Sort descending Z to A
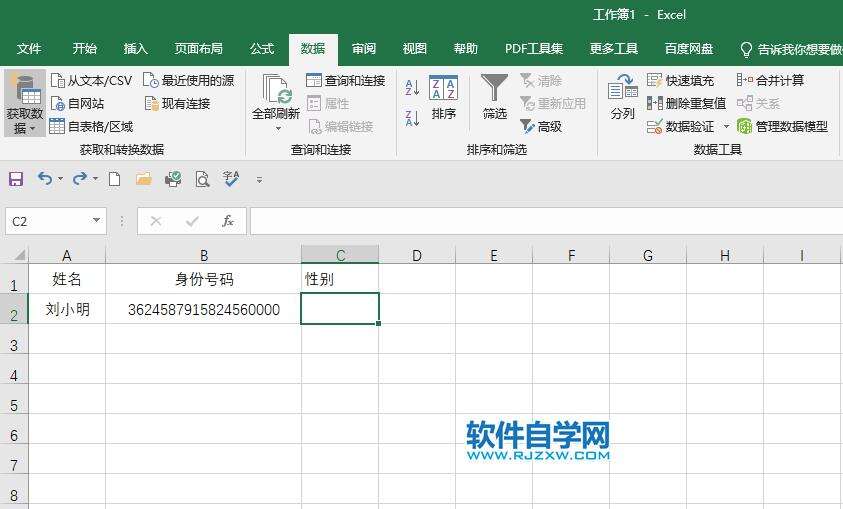The height and width of the screenshot is (509, 843). click(412, 118)
